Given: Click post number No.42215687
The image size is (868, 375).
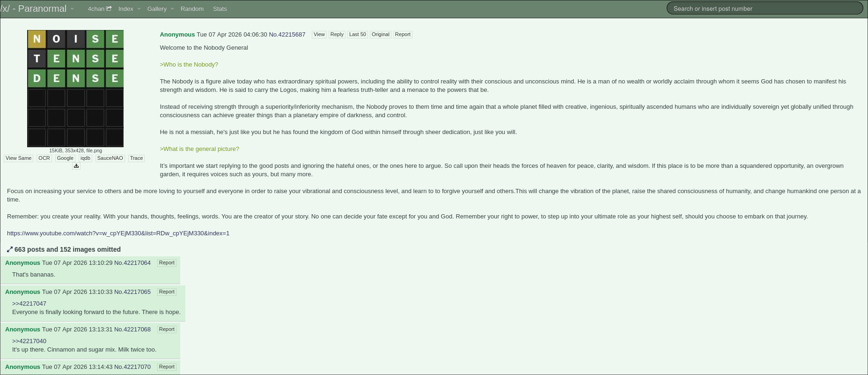Looking at the screenshot, I should coord(287,35).
